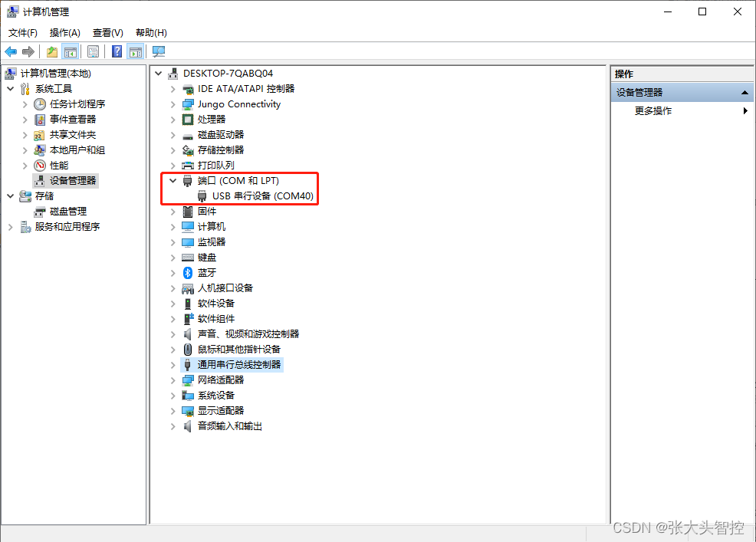The height and width of the screenshot is (542, 756).
Task: Toggle the action pane toolbar icon
Action: 136,51
